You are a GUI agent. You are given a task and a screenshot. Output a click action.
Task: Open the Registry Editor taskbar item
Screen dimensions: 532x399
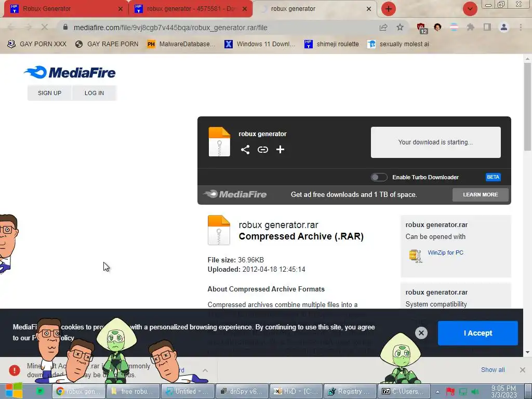point(351,391)
